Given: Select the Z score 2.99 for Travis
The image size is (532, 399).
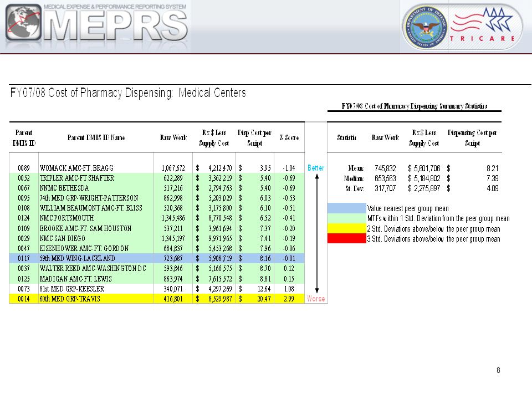Looking at the screenshot, I should click(x=289, y=299).
